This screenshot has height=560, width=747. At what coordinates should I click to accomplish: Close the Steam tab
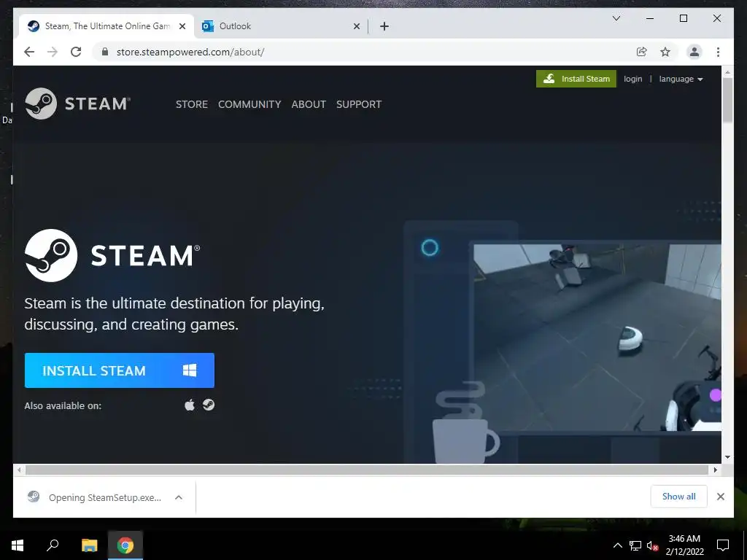[182, 26]
